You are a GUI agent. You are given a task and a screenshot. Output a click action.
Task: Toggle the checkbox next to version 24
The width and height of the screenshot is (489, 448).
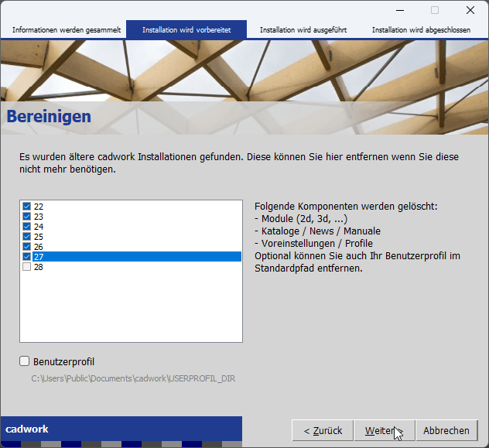pyautogui.click(x=27, y=227)
